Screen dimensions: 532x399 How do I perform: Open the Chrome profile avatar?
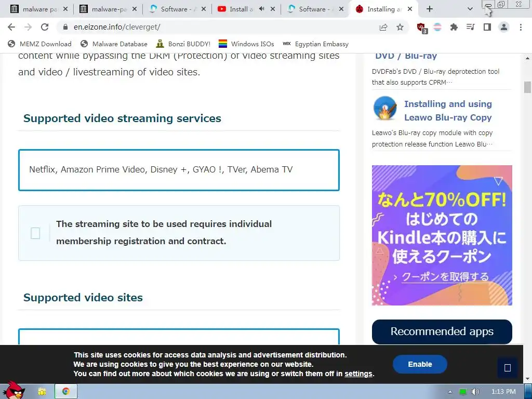(504, 27)
